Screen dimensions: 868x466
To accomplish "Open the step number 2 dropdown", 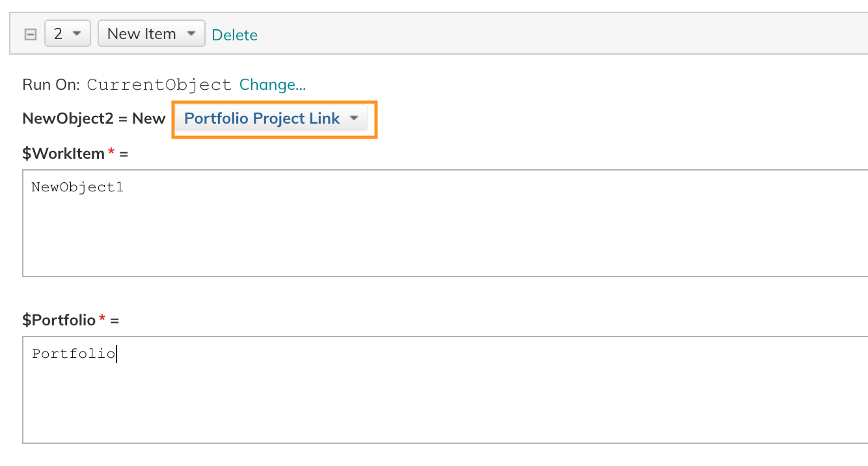I will pyautogui.click(x=67, y=33).
